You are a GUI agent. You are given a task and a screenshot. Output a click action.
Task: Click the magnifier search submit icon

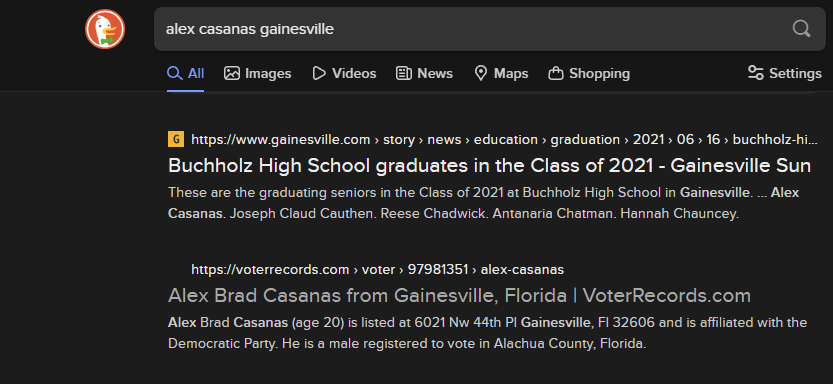(801, 29)
